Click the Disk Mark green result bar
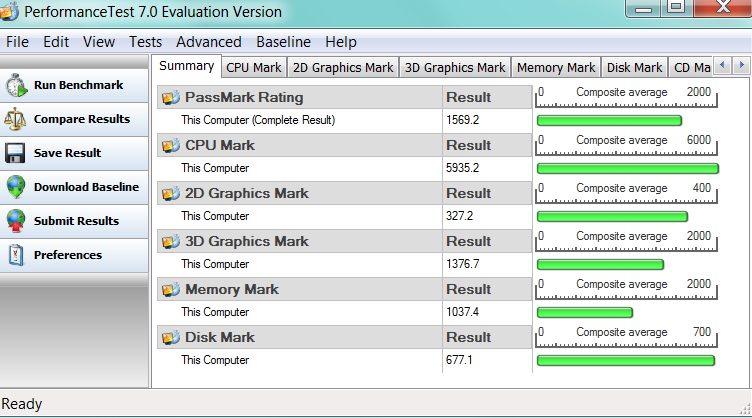The image size is (752, 418). 626,360
